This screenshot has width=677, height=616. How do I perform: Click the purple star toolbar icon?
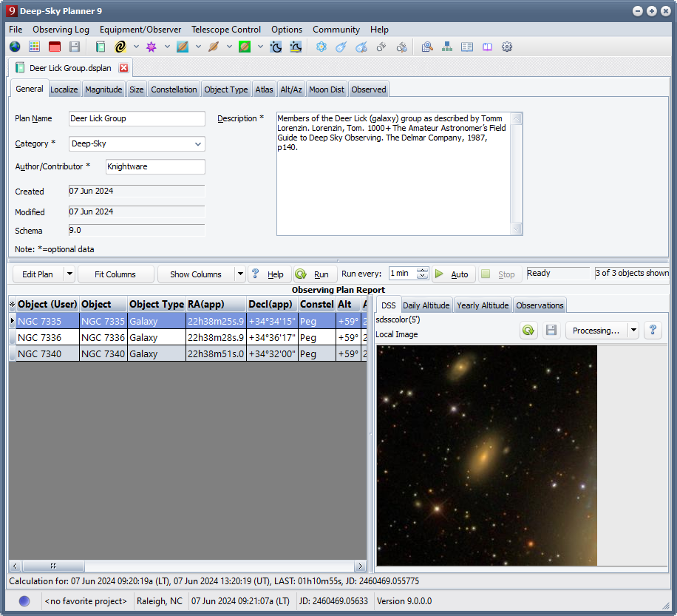152,47
